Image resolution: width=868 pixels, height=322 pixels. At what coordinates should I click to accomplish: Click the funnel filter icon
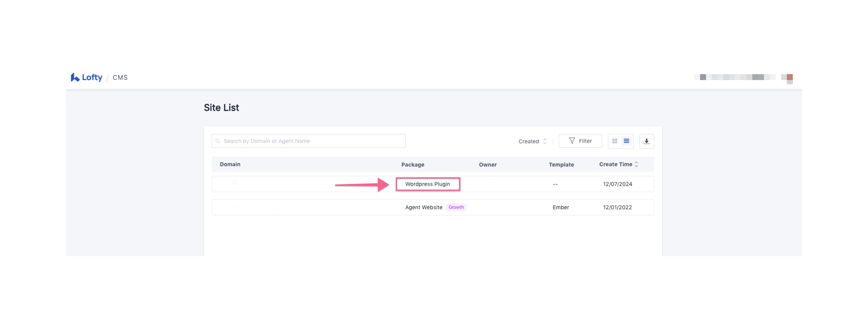[572, 141]
